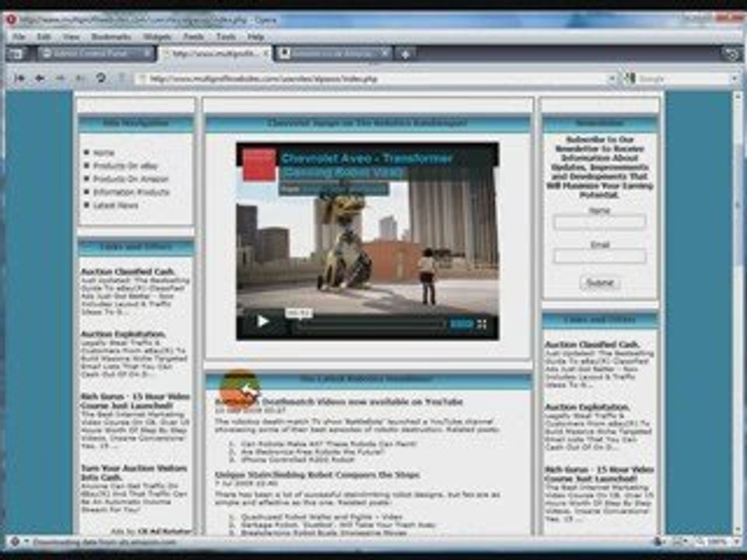Open Deathmatch Videos on YouTube headline
This screenshot has height=560, width=747.
pyautogui.click(x=338, y=402)
